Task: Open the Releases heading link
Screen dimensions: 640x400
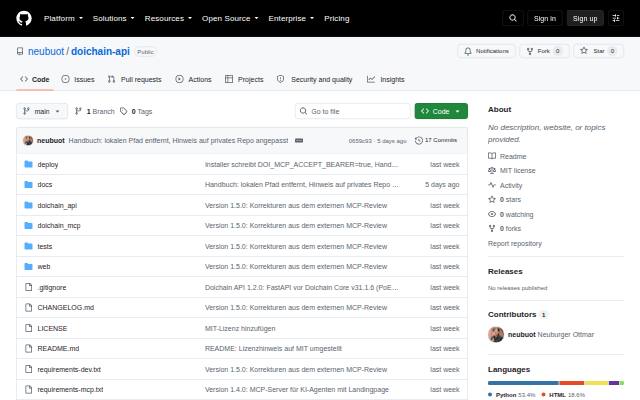Action: [x=505, y=271]
